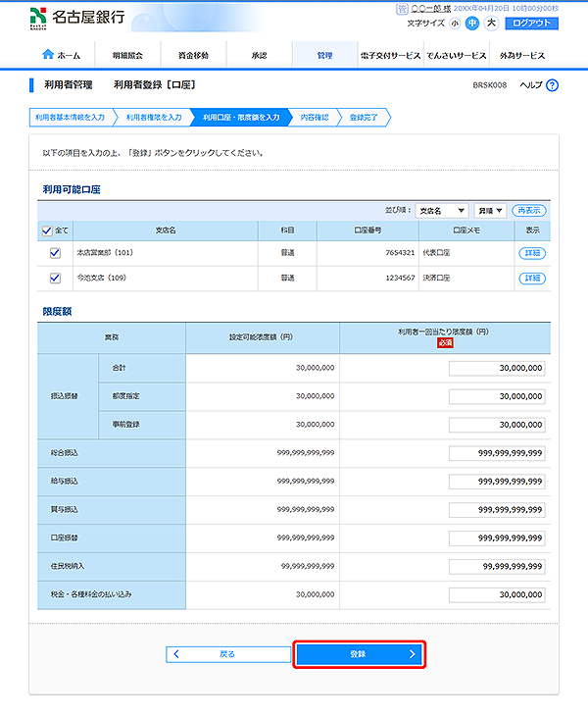Click the help question mark icon
588x716 pixels.
coord(553,85)
